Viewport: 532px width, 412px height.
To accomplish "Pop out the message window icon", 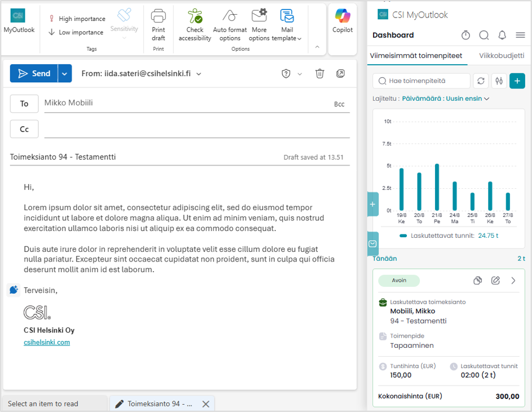I will click(340, 73).
